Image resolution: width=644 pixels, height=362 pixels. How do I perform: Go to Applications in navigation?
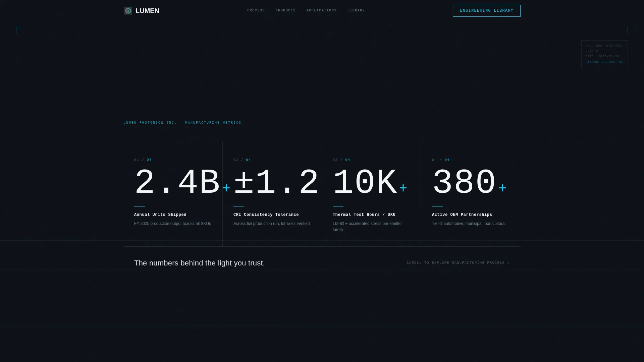click(321, 11)
